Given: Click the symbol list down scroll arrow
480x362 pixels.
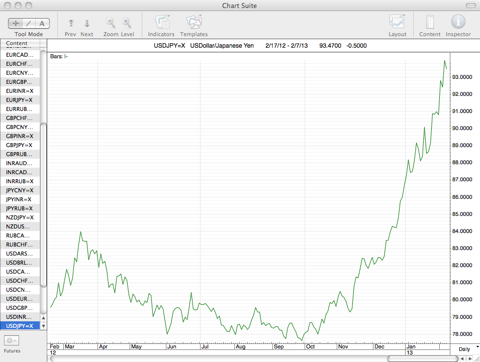Looking at the screenshot, I should coord(43,326).
